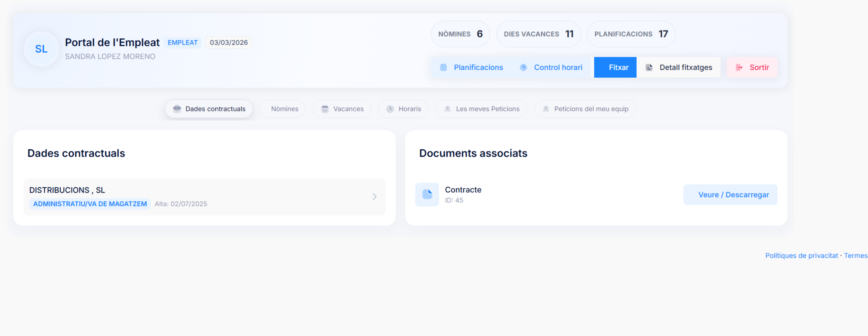The width and height of the screenshot is (868, 336).
Task: Click the calendar icon in Vacances tab
Action: 325,109
